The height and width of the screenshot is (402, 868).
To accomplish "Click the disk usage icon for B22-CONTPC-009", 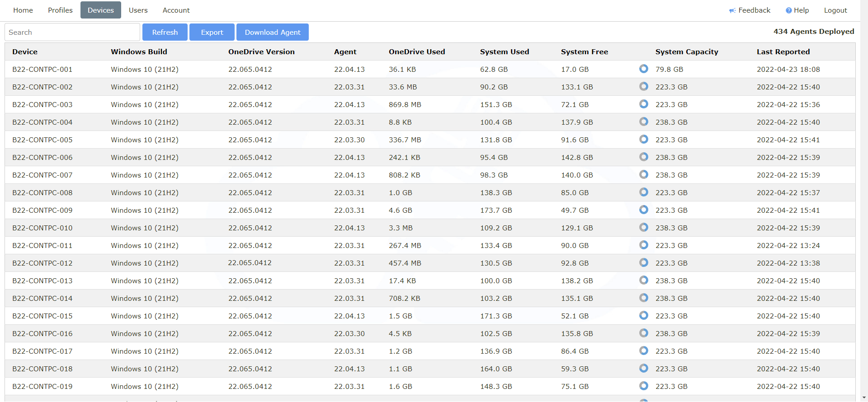I will click(644, 210).
